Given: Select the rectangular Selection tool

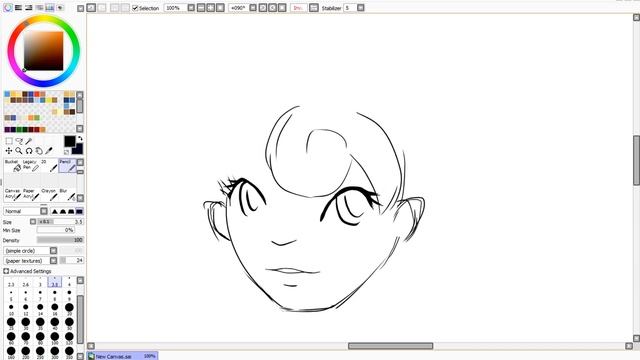Looking at the screenshot, I should (x=9, y=141).
